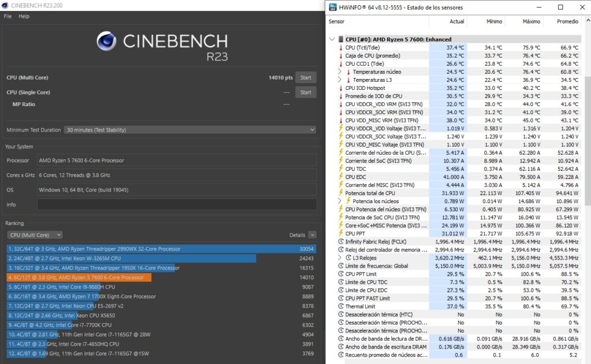This screenshot has height=364, width=591.
Task: Open the CPU (Multi Core) ranking dropdown
Action: click(x=35, y=235)
